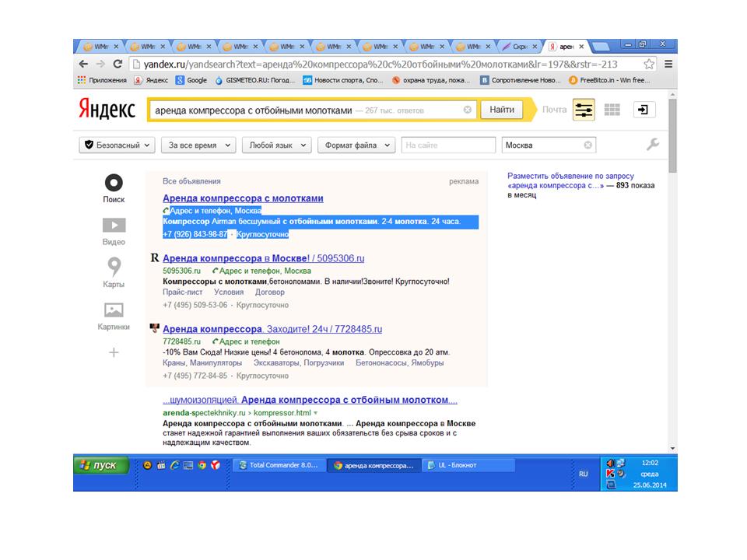This screenshot has height=560, width=747.
Task: Expand the Формат файла dropdown
Action: (357, 145)
